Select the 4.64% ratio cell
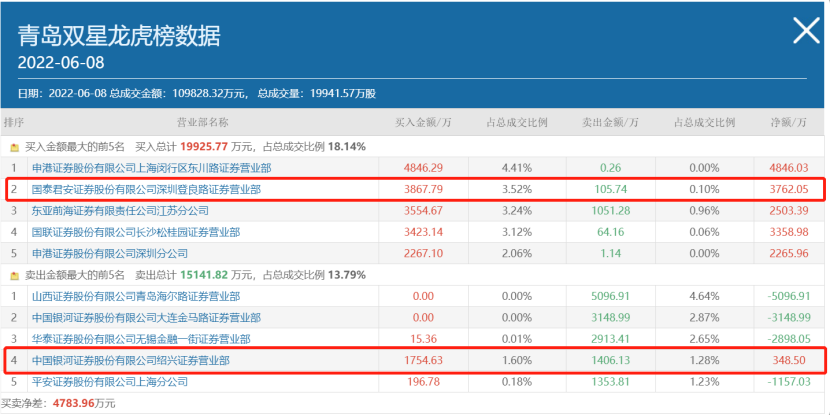This screenshot has height=415, width=830. pyautogui.click(x=705, y=296)
